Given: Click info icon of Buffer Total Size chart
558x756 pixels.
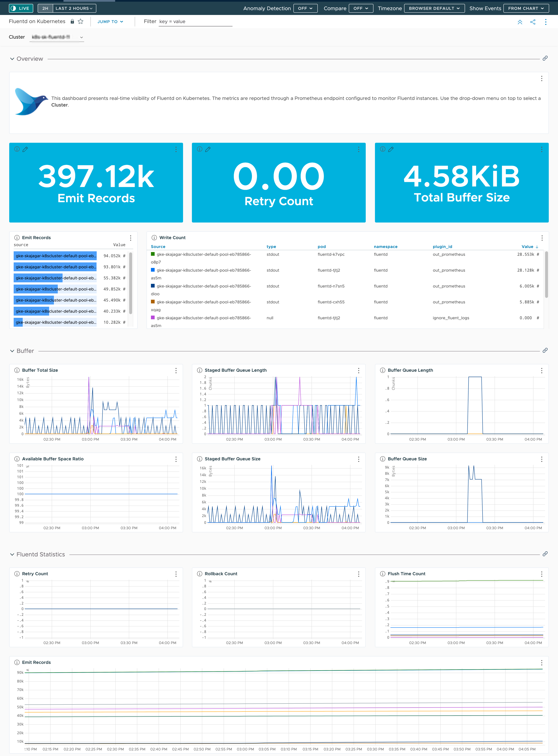Looking at the screenshot, I should (x=17, y=370).
